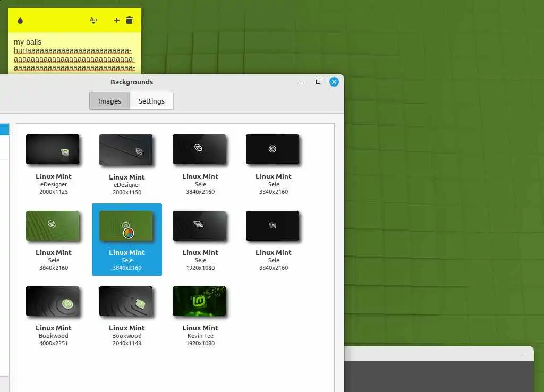Open the sticky note color drop menu
544x392 pixels.
20,21
